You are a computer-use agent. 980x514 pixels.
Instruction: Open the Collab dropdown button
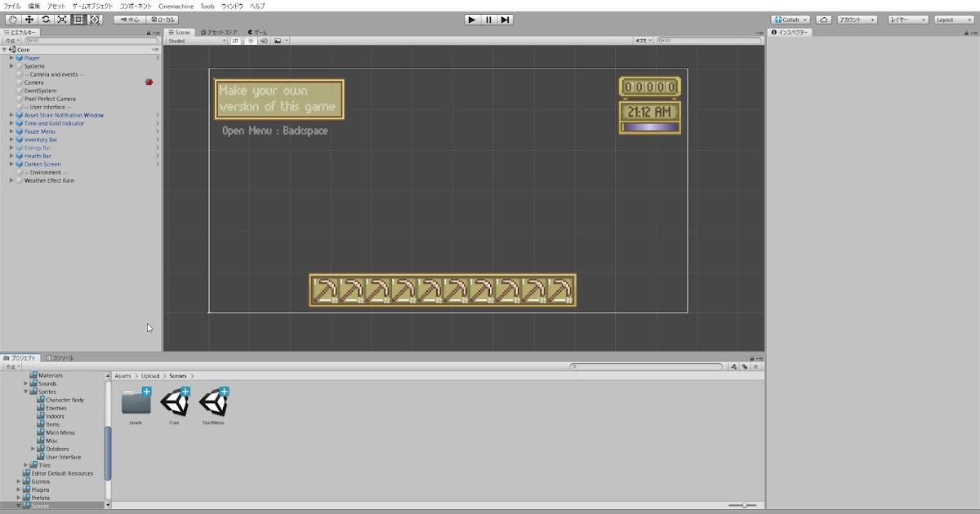(789, 19)
